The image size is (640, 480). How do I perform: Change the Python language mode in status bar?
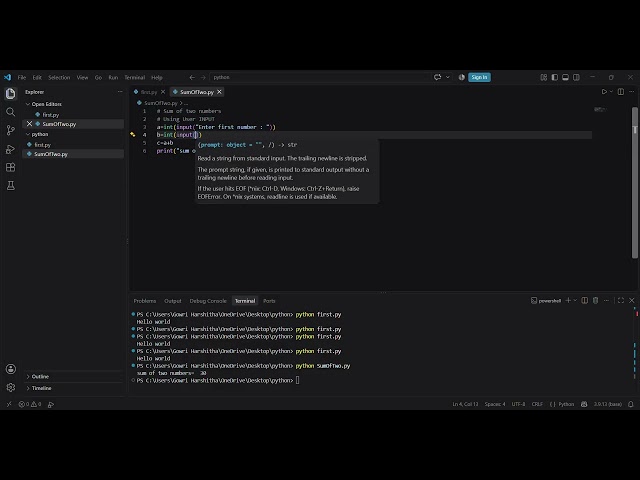pyautogui.click(x=566, y=404)
